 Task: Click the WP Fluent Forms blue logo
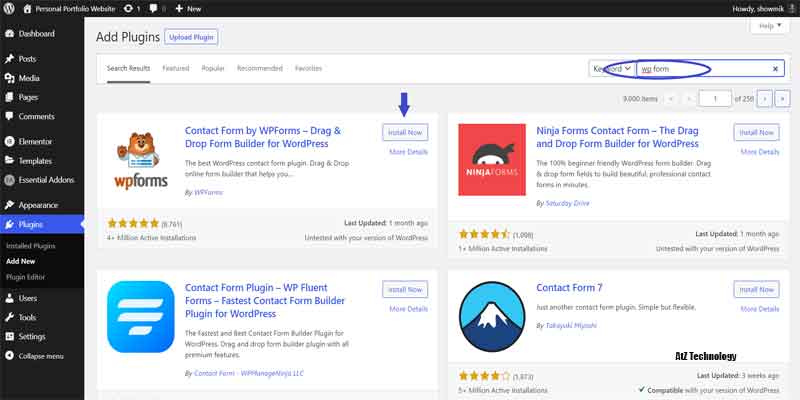(x=141, y=317)
